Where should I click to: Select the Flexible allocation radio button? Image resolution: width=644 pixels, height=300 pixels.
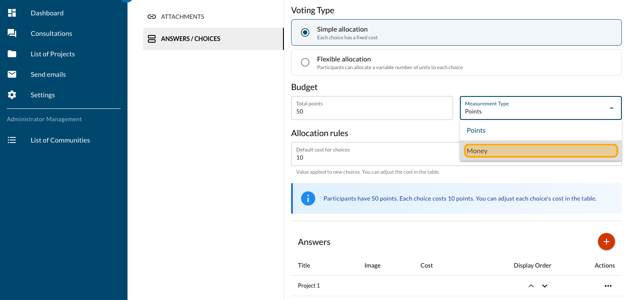(305, 62)
